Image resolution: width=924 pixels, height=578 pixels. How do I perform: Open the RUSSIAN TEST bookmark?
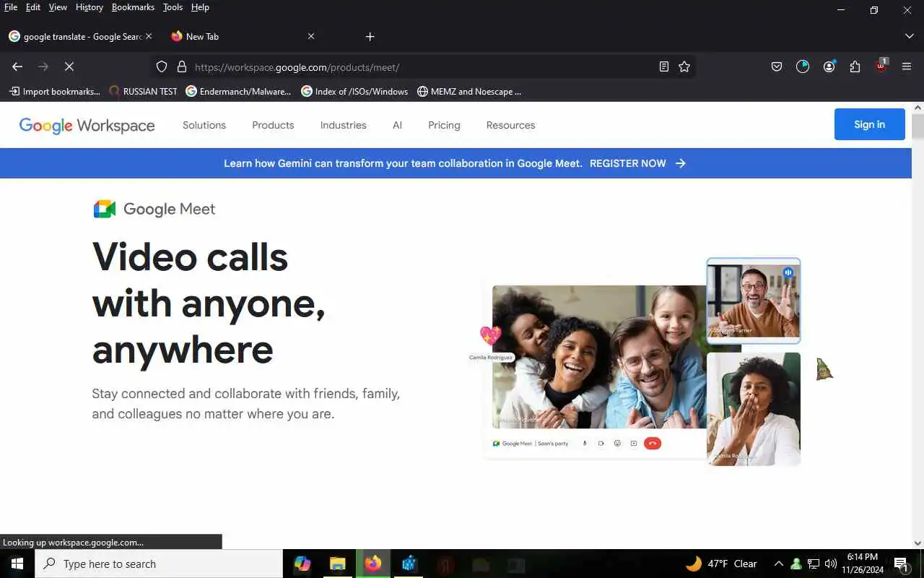coord(143,92)
